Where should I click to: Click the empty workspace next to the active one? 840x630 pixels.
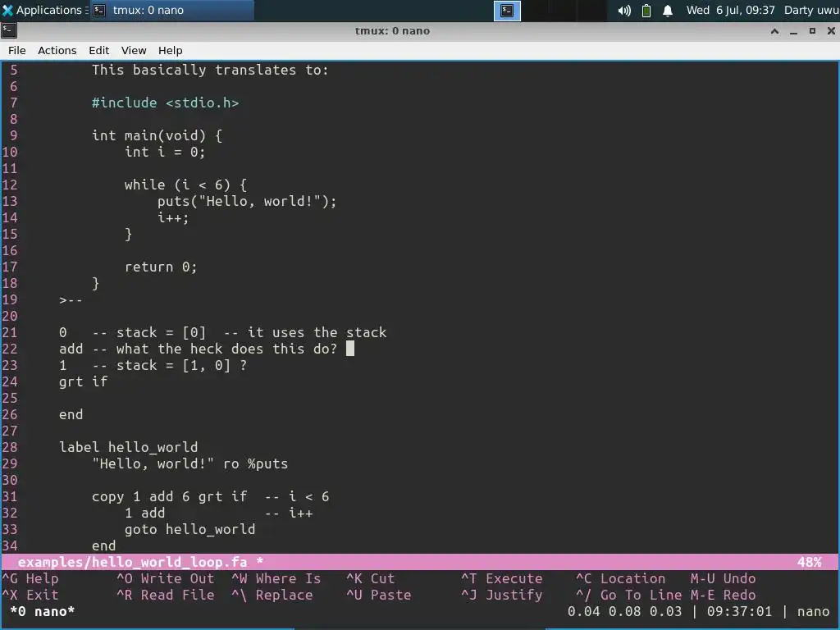pyautogui.click(x=536, y=11)
